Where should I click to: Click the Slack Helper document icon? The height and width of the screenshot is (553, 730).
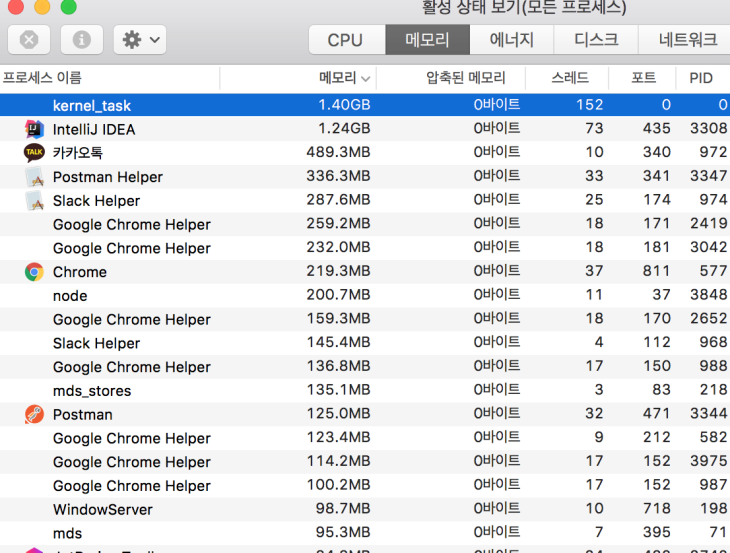(x=34, y=200)
